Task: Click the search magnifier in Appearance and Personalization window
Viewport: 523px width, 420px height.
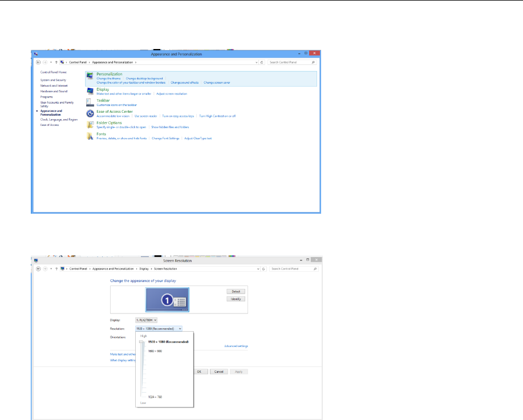Action: 313,62
